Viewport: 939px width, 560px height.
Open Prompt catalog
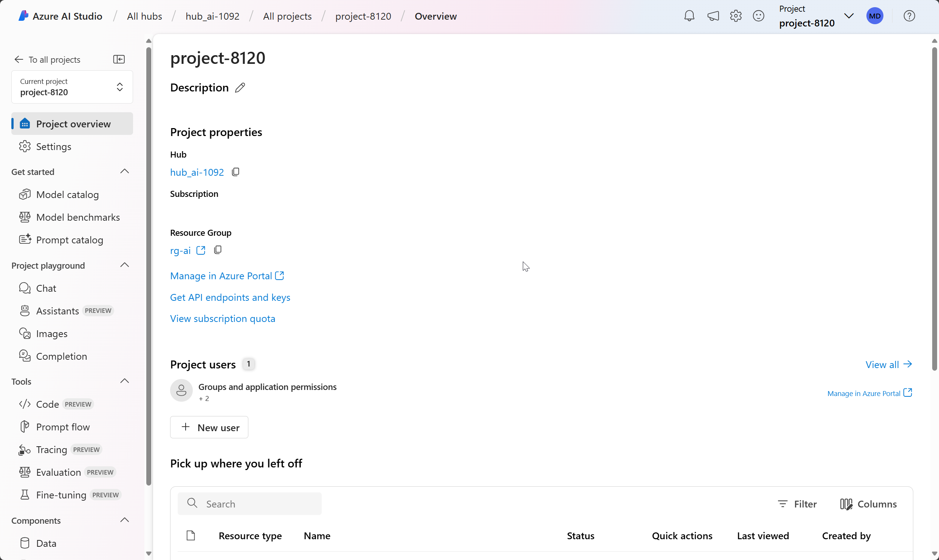click(72, 240)
